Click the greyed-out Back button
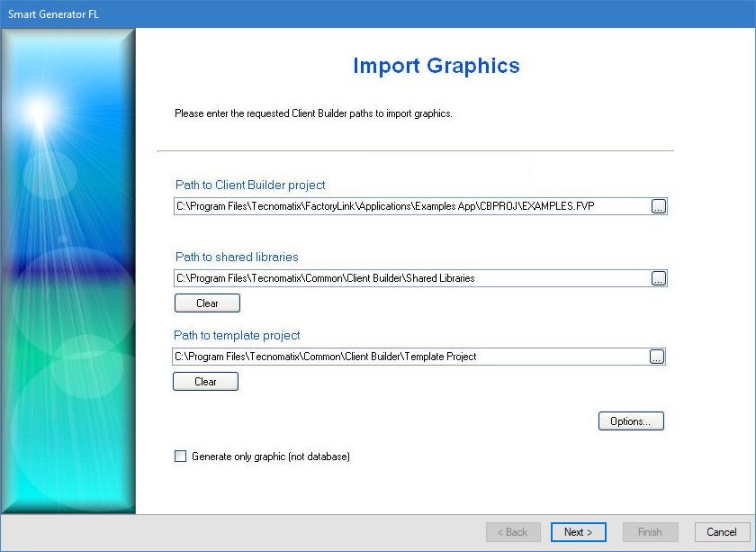 click(513, 532)
